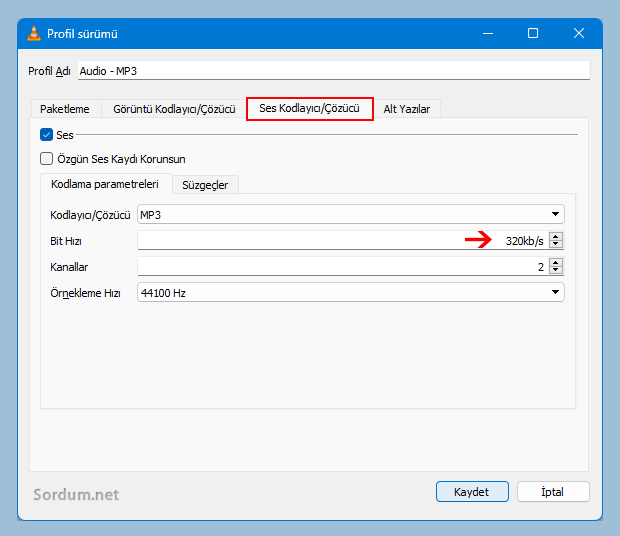This screenshot has width=620, height=536.
Task: Decrease Bit Hızı with down arrow
Action: 556,244
